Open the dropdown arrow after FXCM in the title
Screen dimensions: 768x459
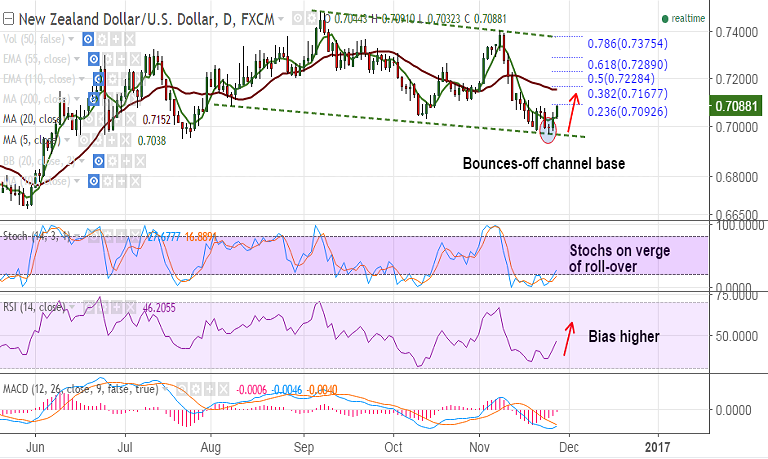(x=281, y=19)
